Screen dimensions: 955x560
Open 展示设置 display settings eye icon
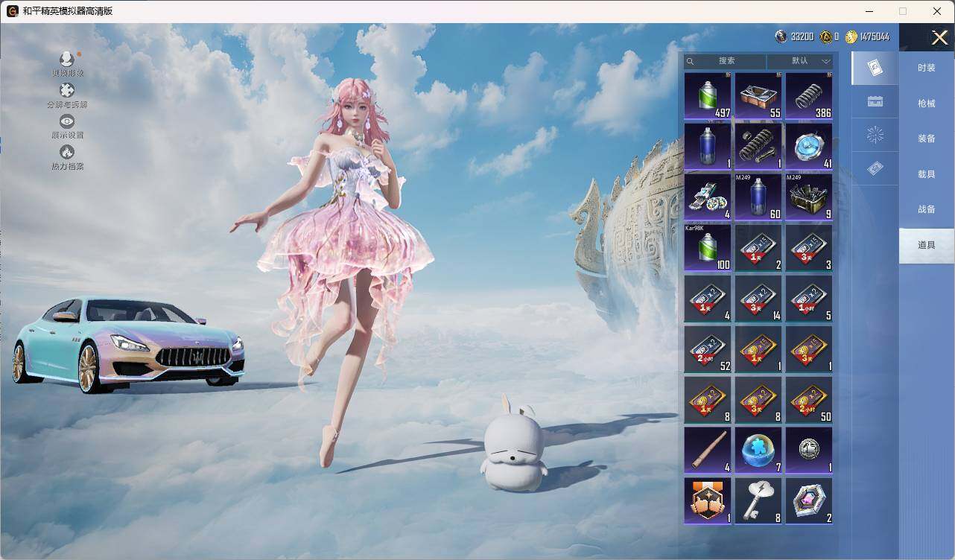(x=67, y=121)
